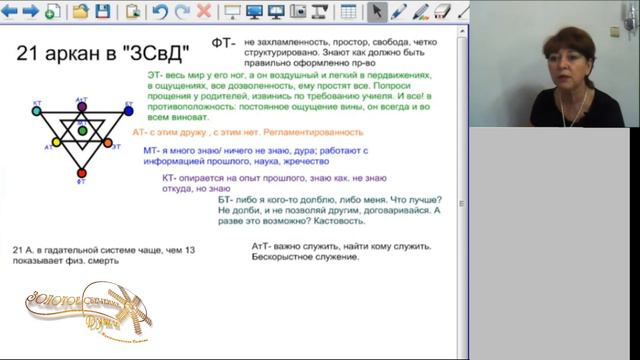Open the screen capture camera tool
The width and height of the screenshot is (640, 360).
(298, 11)
